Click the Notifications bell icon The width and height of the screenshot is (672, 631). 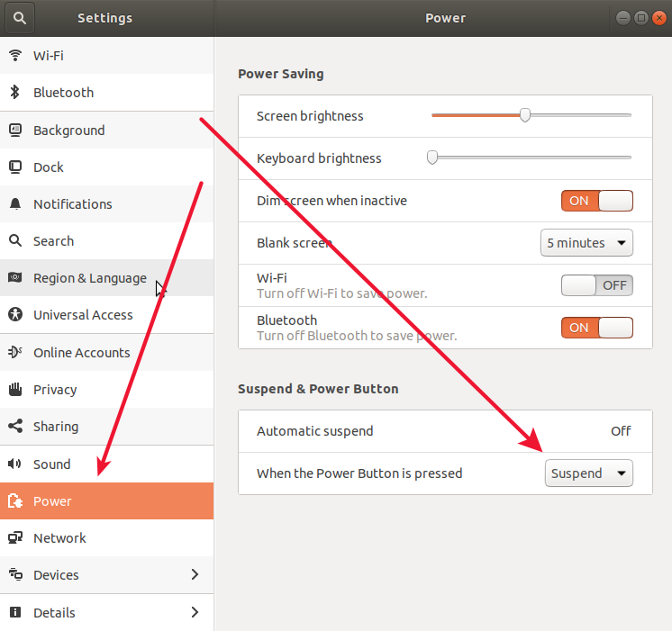pos(15,204)
